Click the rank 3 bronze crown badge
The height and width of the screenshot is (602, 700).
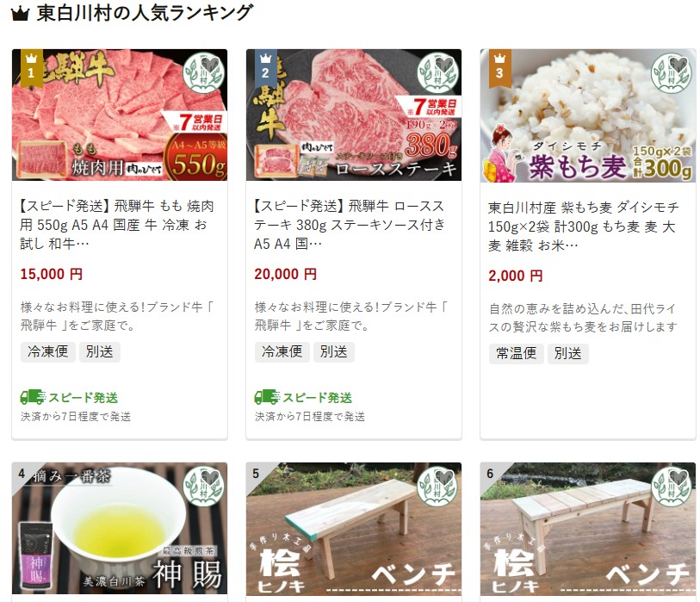tap(499, 67)
